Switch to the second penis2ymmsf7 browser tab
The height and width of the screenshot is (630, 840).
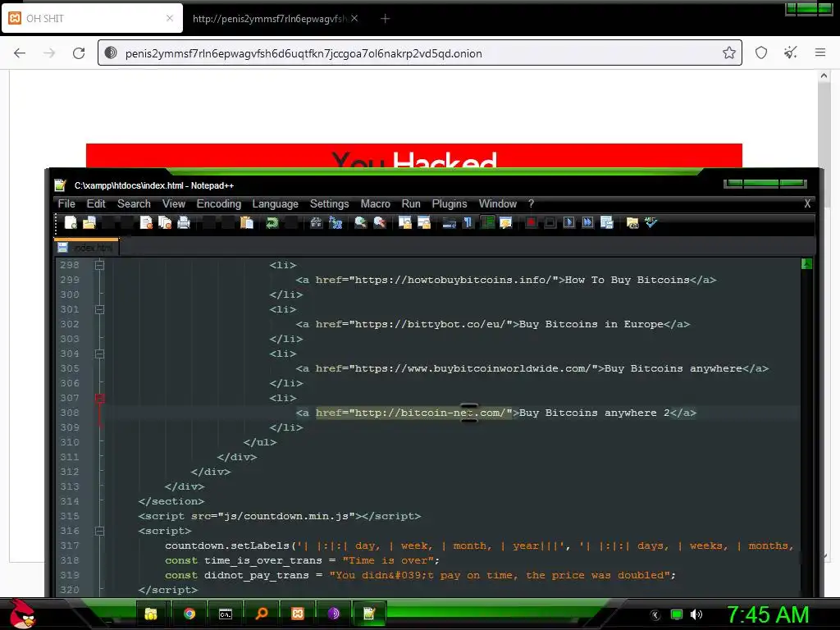tap(275, 18)
